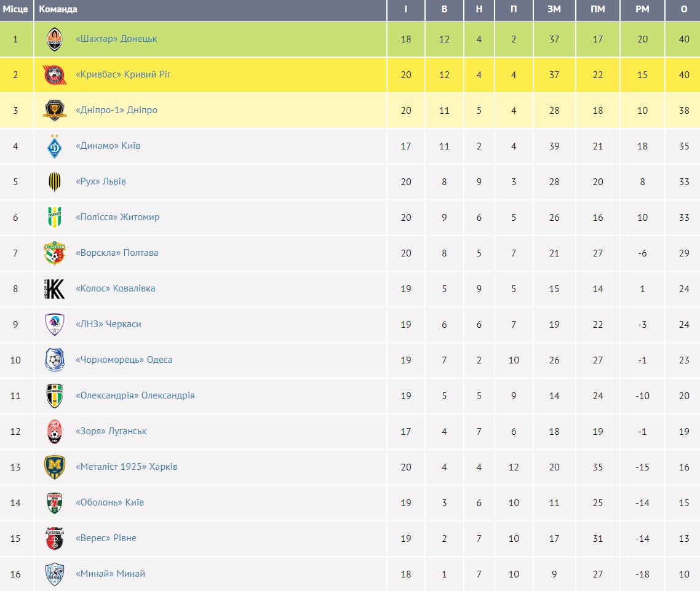700x591 pixels.
Task: Click the Rukh Lviv striped crest
Action: [x=55, y=182]
